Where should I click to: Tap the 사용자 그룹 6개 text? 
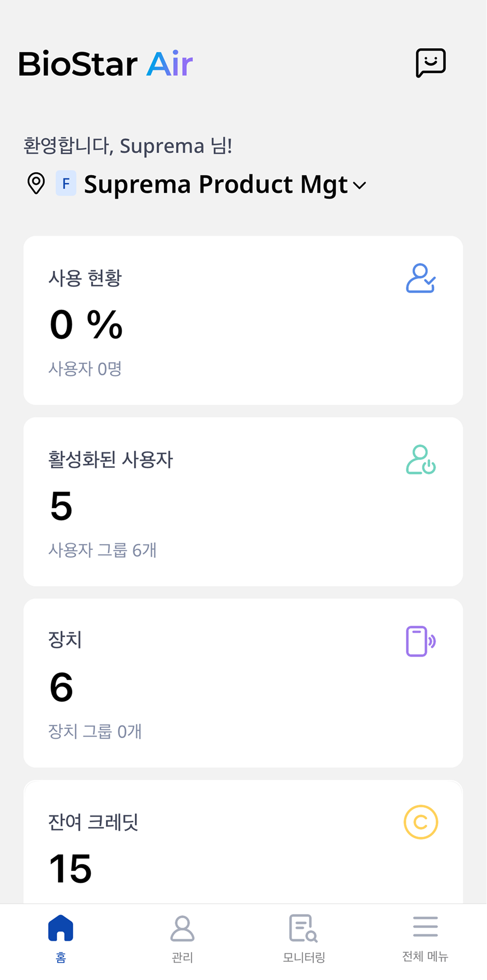(x=103, y=550)
